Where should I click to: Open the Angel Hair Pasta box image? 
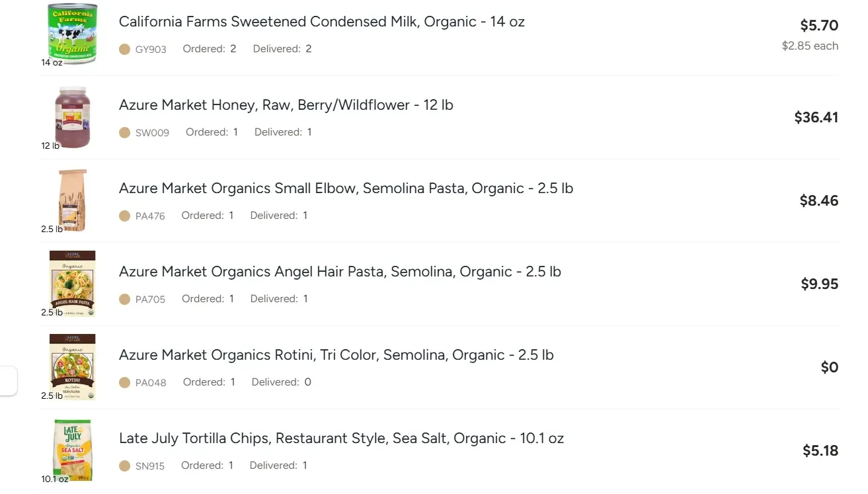point(73,284)
